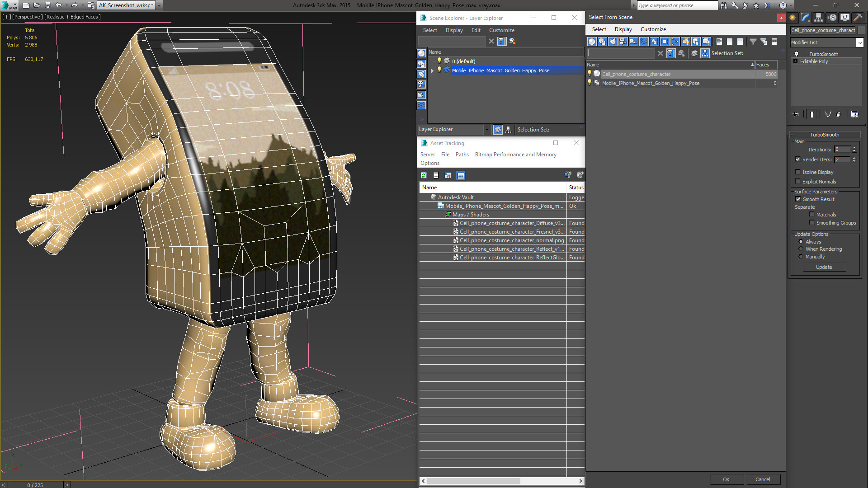Click Select None icon in Select From Scene
The width and height of the screenshot is (868, 488).
click(730, 42)
